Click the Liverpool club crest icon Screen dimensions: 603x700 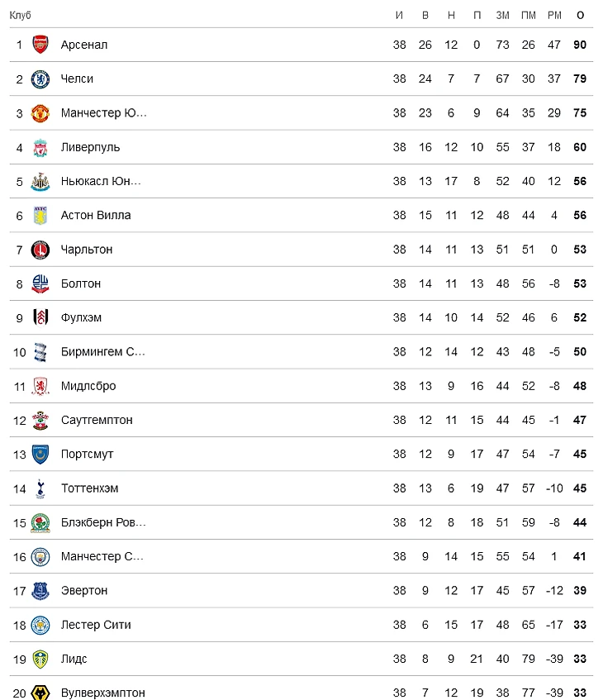coord(40,147)
